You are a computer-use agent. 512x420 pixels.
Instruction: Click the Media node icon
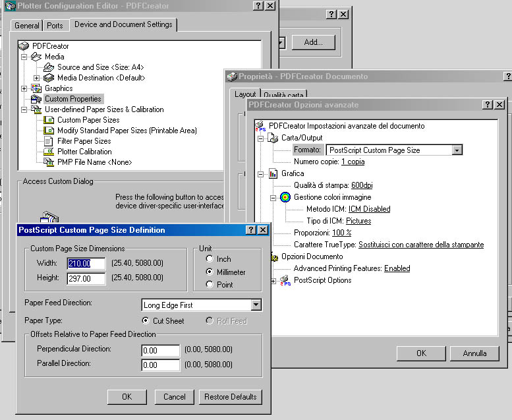(x=36, y=57)
